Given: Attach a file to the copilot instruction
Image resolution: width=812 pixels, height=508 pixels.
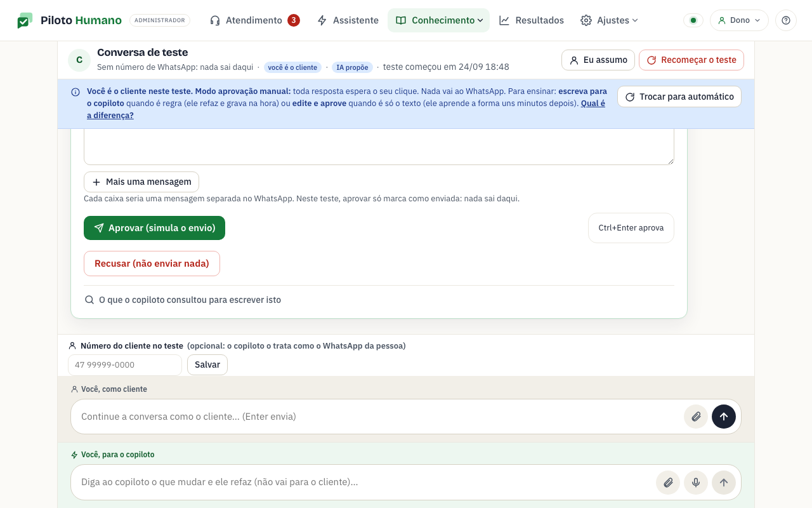Looking at the screenshot, I should coord(668,483).
